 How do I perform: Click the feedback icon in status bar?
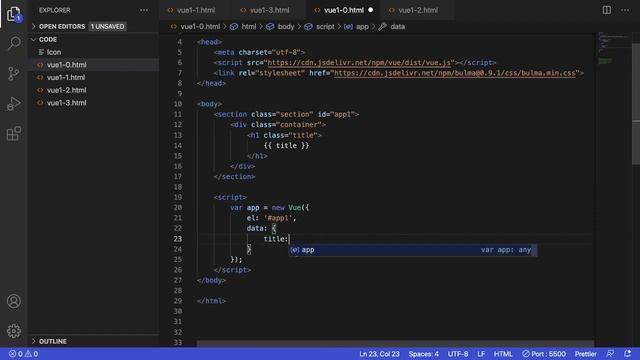(x=610, y=353)
